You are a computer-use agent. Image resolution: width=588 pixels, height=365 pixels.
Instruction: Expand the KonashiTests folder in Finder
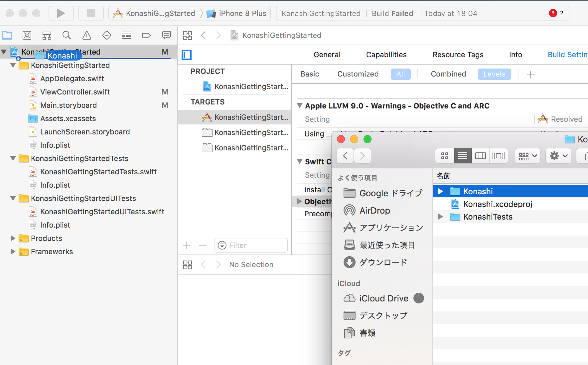pyautogui.click(x=441, y=217)
